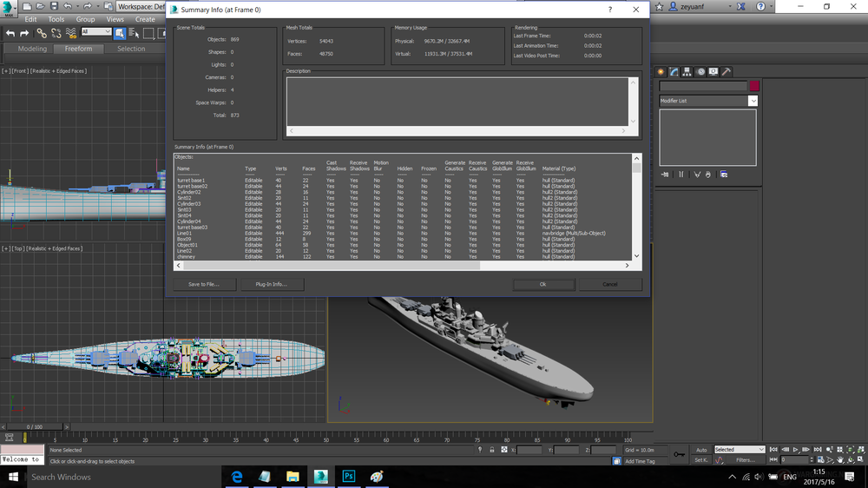Toggle Auto Key mode
This screenshot has height=488, width=868.
701,450
